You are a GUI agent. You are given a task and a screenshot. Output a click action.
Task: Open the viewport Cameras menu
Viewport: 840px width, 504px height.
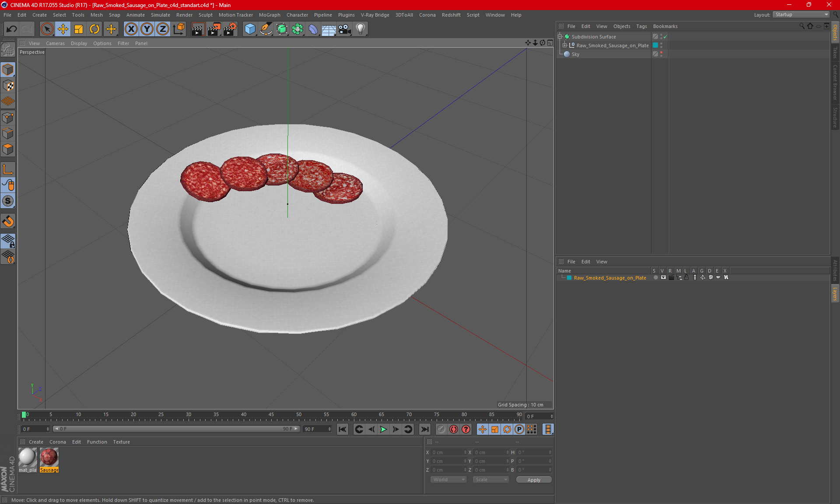[x=55, y=43]
